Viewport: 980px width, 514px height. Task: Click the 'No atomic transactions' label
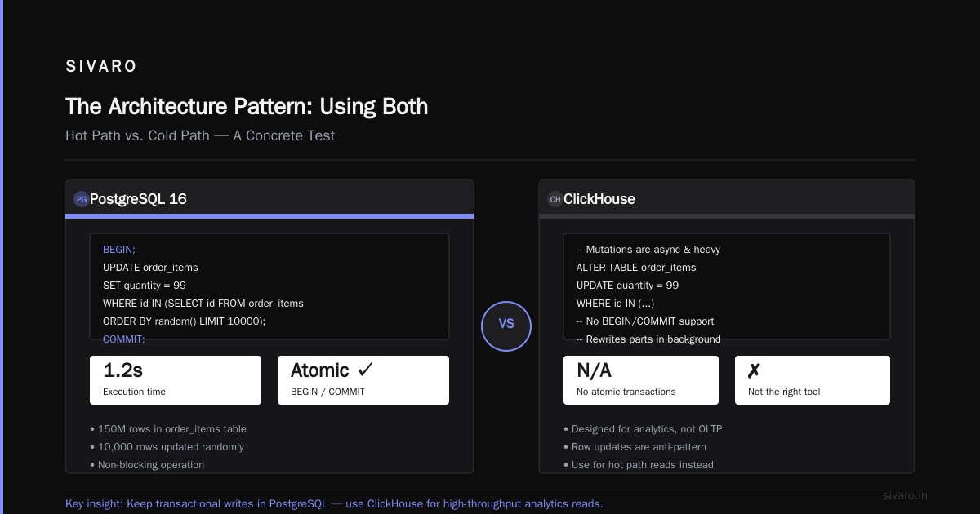pos(626,392)
